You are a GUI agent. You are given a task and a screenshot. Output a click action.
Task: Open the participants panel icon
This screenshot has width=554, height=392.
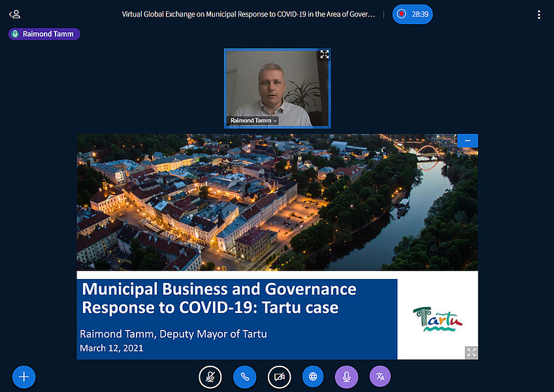tap(15, 14)
